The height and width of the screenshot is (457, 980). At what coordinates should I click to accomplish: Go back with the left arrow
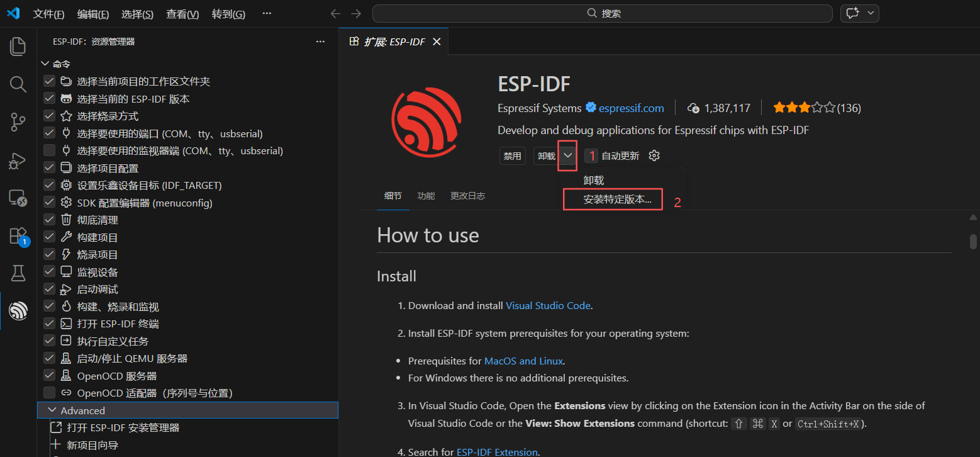click(x=335, y=13)
